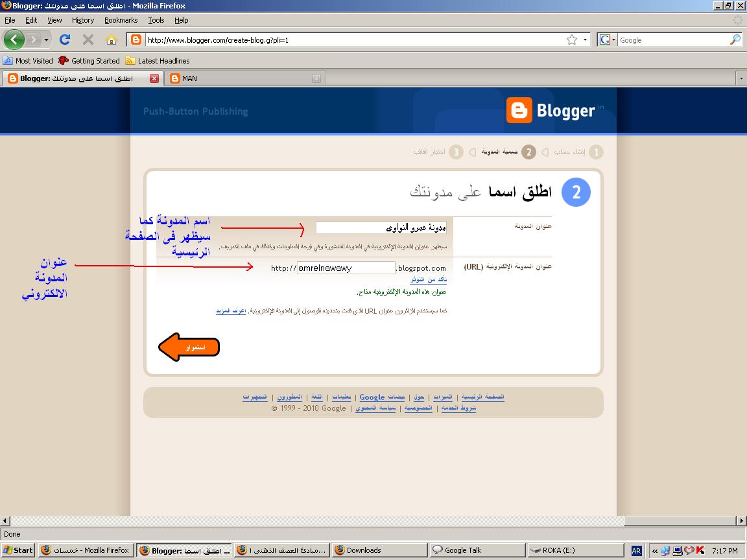
Task: Click the AR language indicator
Action: pos(636,551)
